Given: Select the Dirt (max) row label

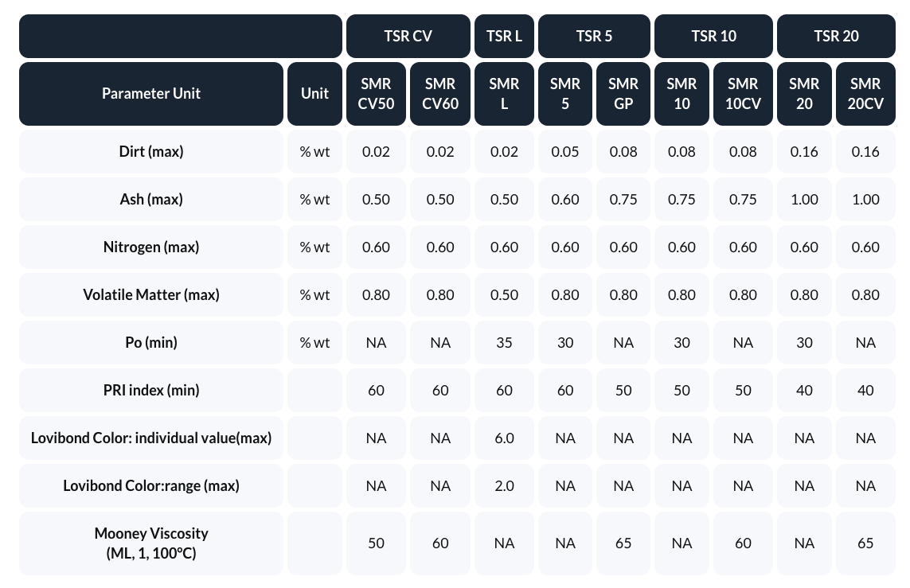Looking at the screenshot, I should (151, 151).
